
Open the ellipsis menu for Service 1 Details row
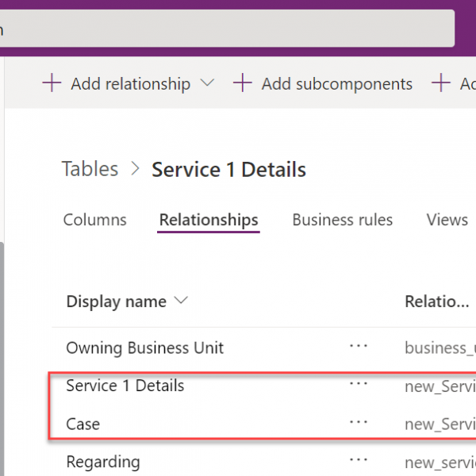pos(359,385)
